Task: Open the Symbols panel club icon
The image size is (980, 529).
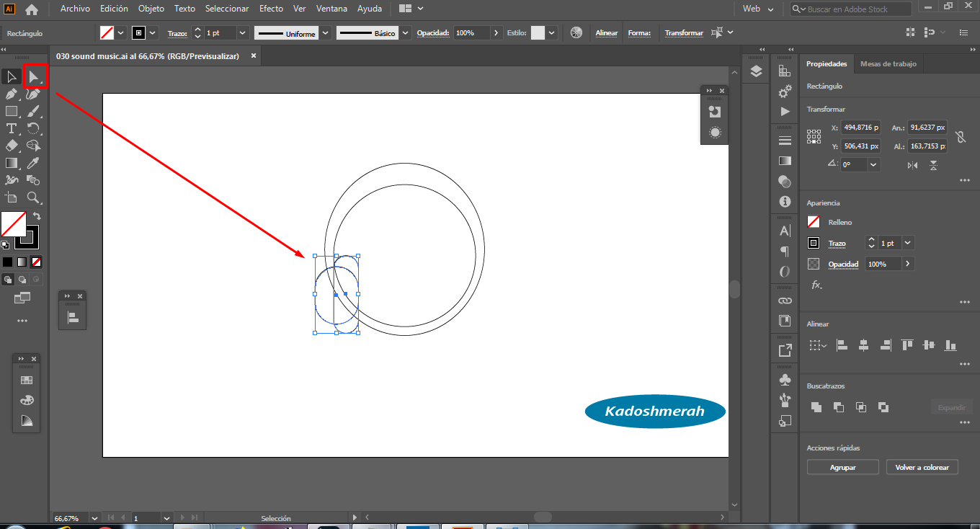Action: coord(785,379)
